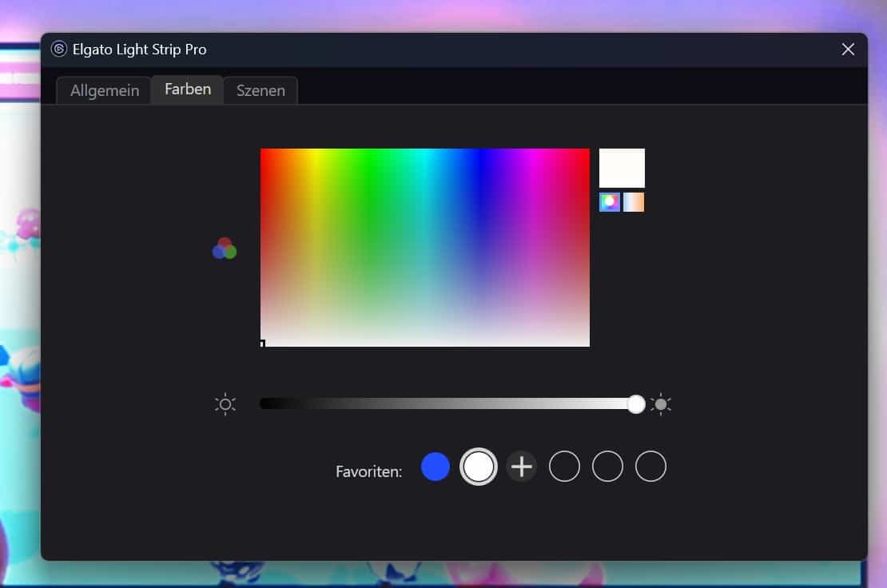The width and height of the screenshot is (887, 588).
Task: Click the first empty favorite slot
Action: click(564, 467)
